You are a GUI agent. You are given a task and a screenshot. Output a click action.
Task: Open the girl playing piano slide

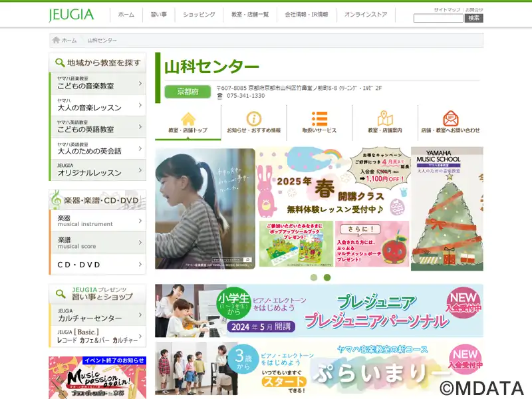(x=205, y=209)
